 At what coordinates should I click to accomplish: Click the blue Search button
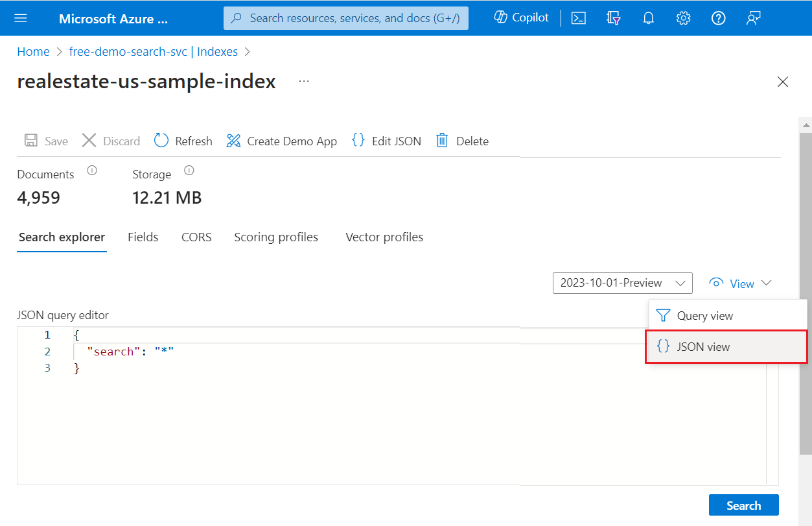pyautogui.click(x=743, y=505)
